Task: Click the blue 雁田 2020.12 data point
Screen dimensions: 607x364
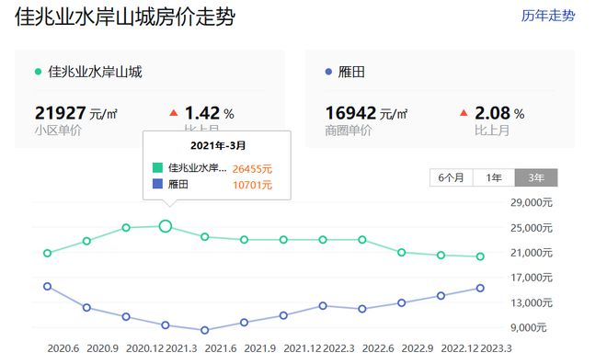Action: click(x=126, y=316)
